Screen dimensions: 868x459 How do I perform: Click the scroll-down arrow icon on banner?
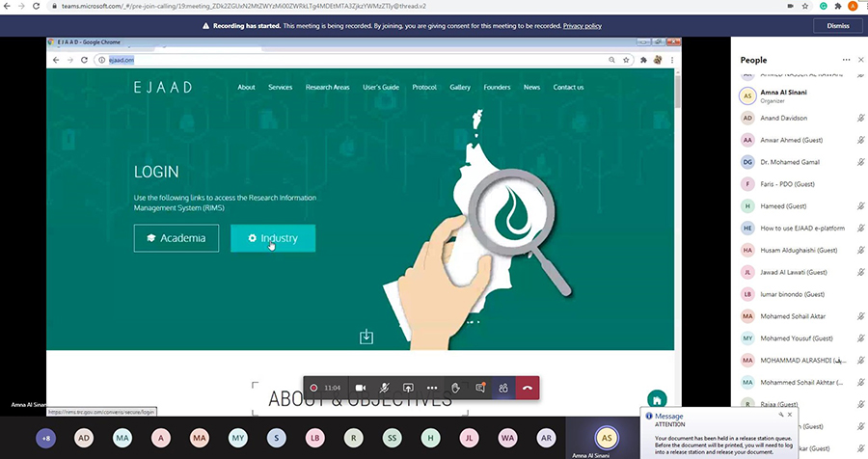coord(366,337)
